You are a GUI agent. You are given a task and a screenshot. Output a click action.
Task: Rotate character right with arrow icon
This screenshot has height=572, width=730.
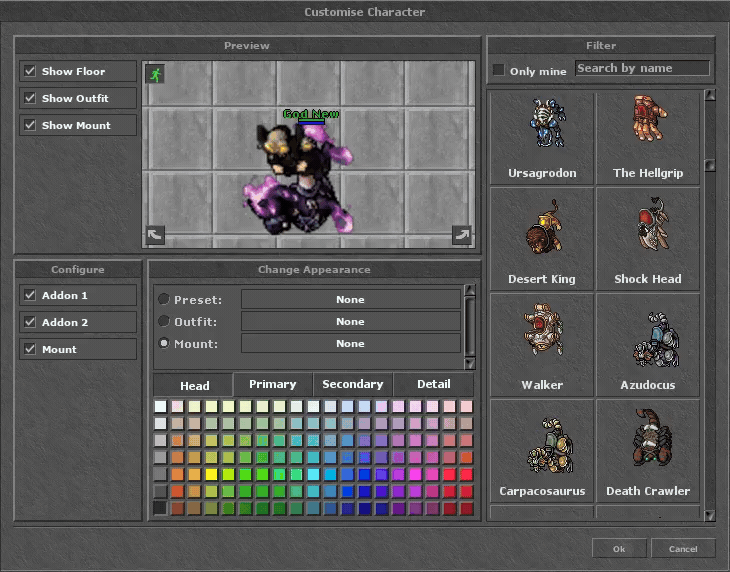point(462,235)
